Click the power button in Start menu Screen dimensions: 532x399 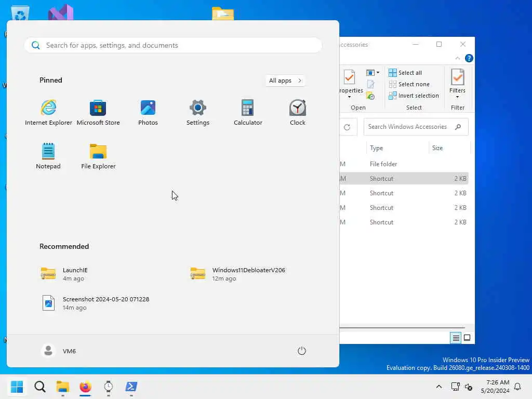click(x=302, y=351)
